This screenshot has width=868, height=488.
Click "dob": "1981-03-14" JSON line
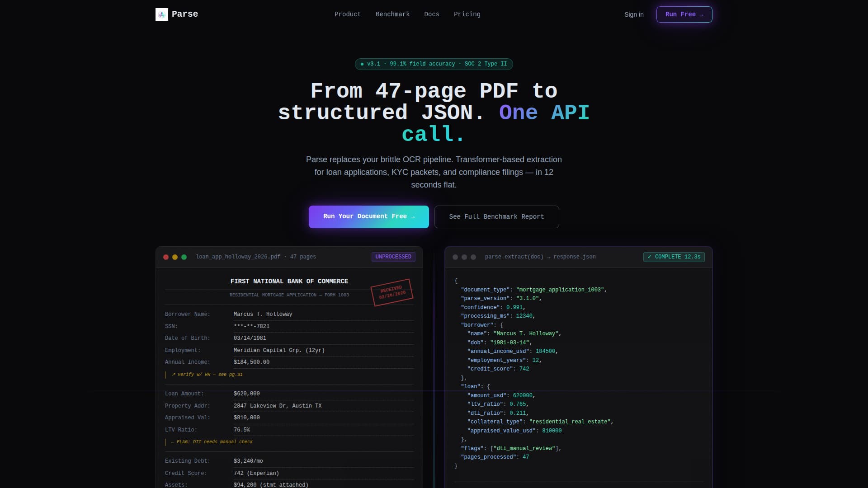[500, 343]
